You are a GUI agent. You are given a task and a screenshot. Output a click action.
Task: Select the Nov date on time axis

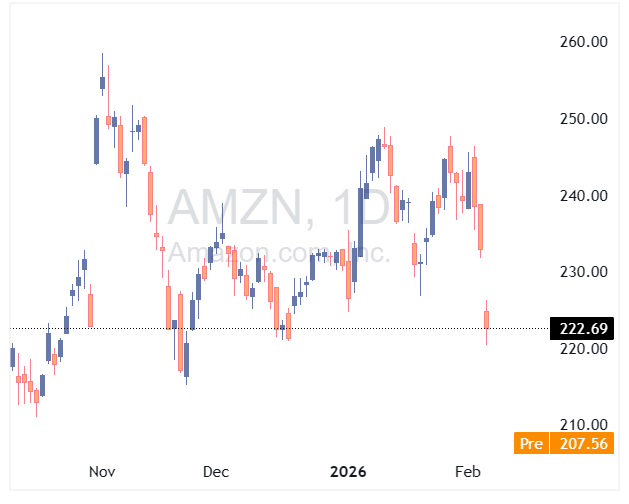click(102, 471)
